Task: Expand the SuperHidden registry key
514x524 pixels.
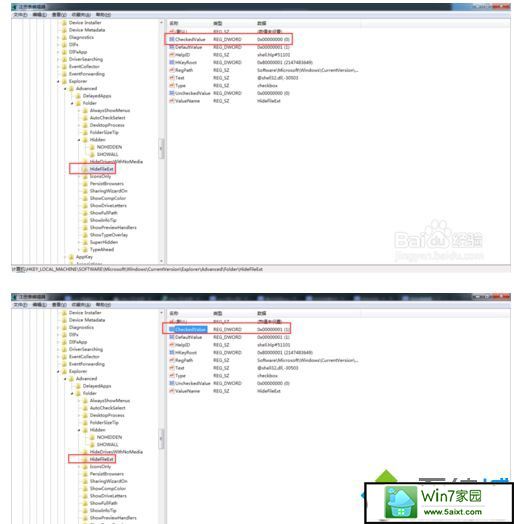Action: tap(79, 242)
